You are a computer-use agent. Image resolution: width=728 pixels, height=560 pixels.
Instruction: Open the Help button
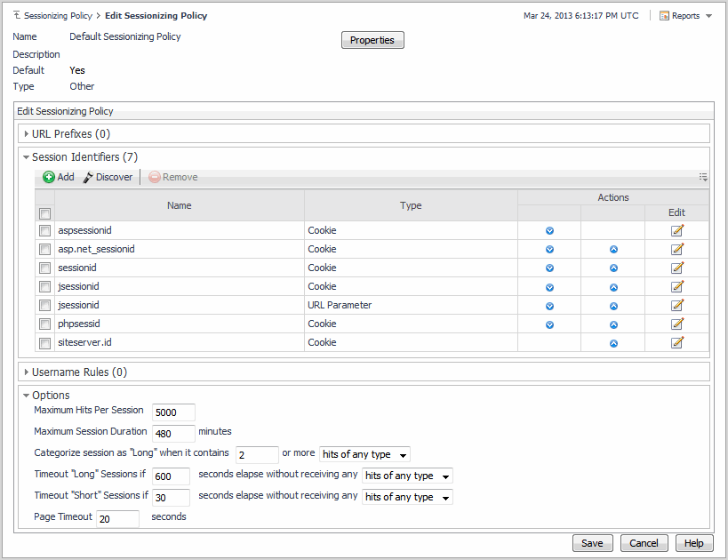694,543
